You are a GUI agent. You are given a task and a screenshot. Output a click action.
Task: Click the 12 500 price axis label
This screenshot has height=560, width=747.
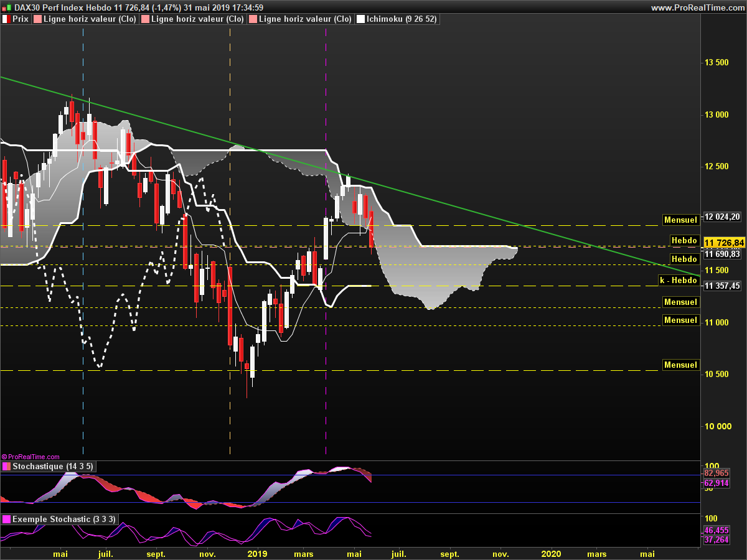click(716, 167)
